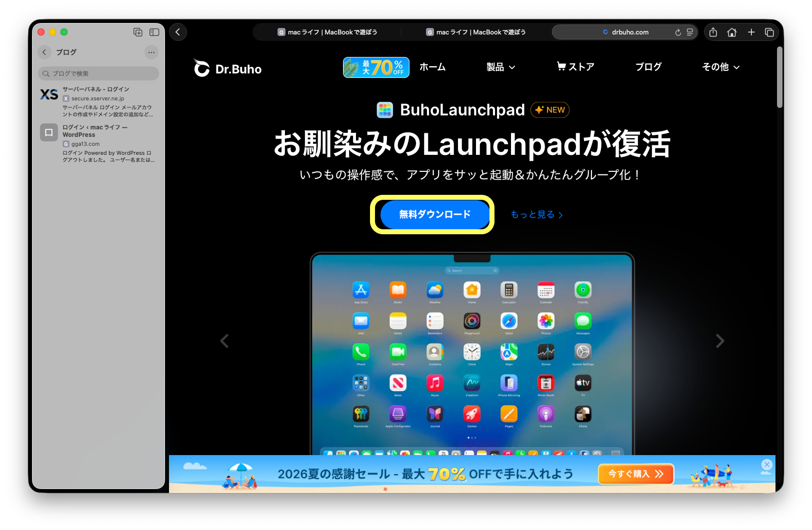The image size is (812, 530).
Task: Click the Dr.Buho logo
Action: (x=227, y=68)
